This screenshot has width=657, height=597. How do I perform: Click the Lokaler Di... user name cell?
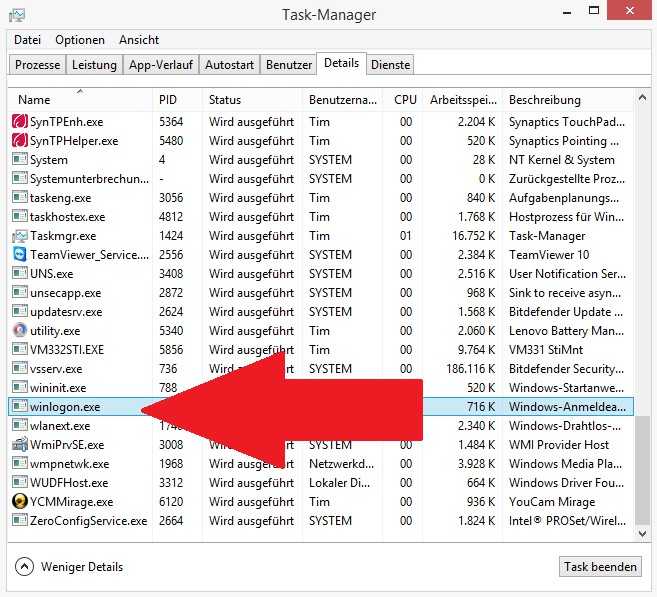coord(339,483)
